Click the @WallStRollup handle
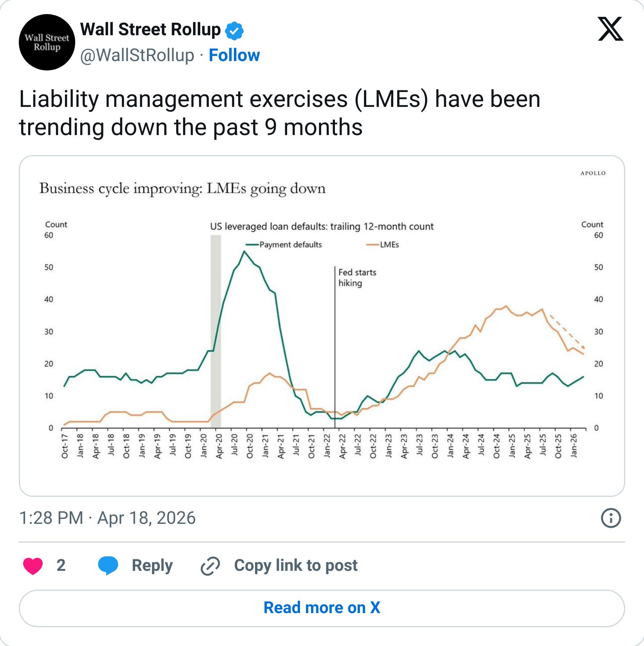The height and width of the screenshot is (646, 644). tap(138, 55)
